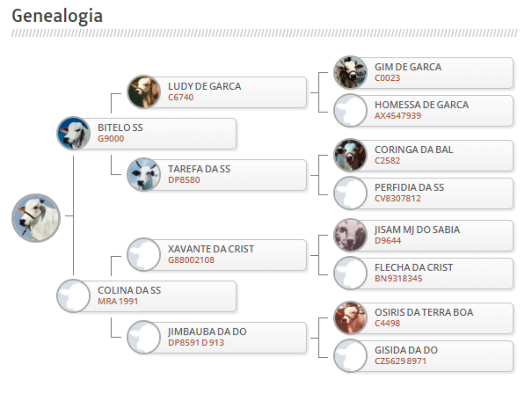Click the BITELO SS bull photo
The width and height of the screenshot is (532, 394).
click(74, 133)
